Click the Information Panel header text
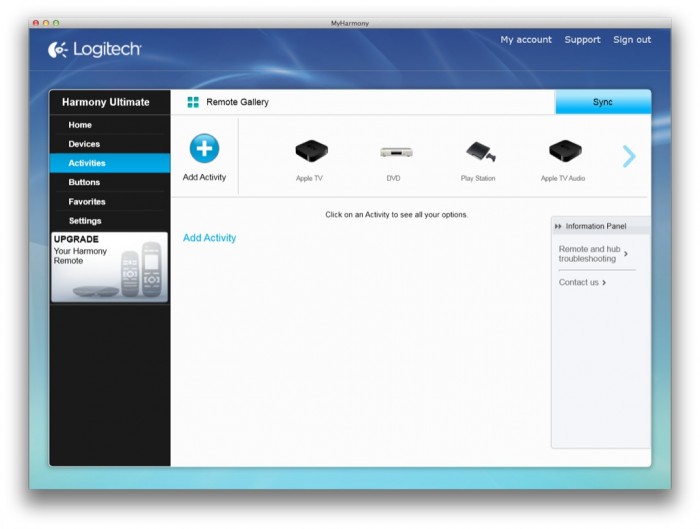The height and width of the screenshot is (529, 700). (596, 226)
